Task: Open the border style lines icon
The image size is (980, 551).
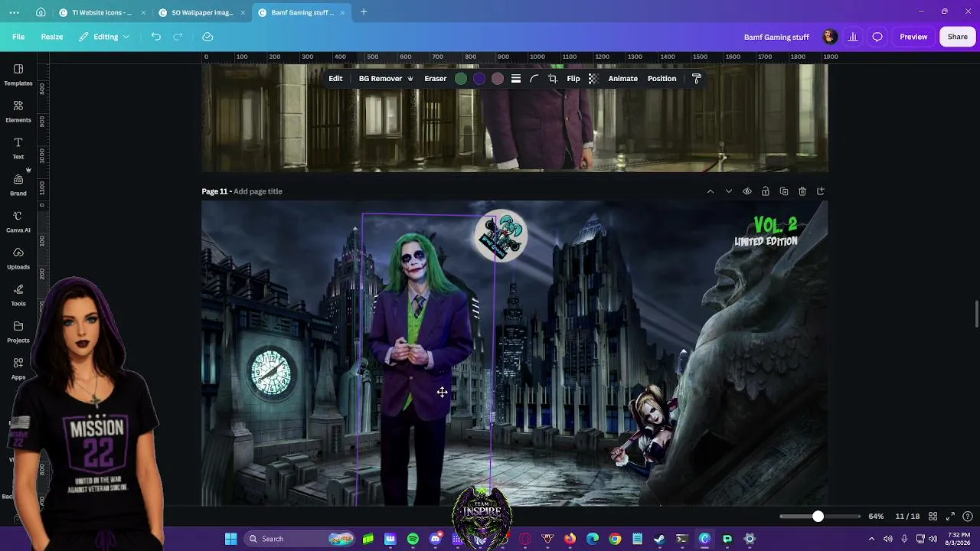Action: tap(516, 79)
